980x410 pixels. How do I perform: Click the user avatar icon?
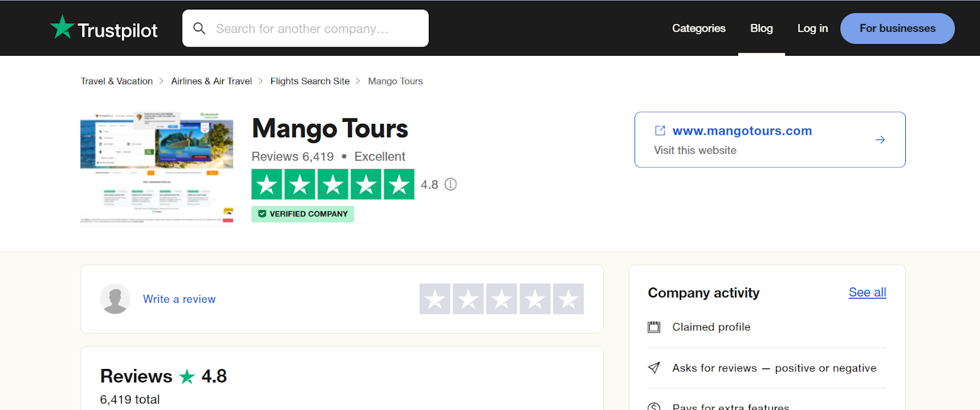click(115, 299)
